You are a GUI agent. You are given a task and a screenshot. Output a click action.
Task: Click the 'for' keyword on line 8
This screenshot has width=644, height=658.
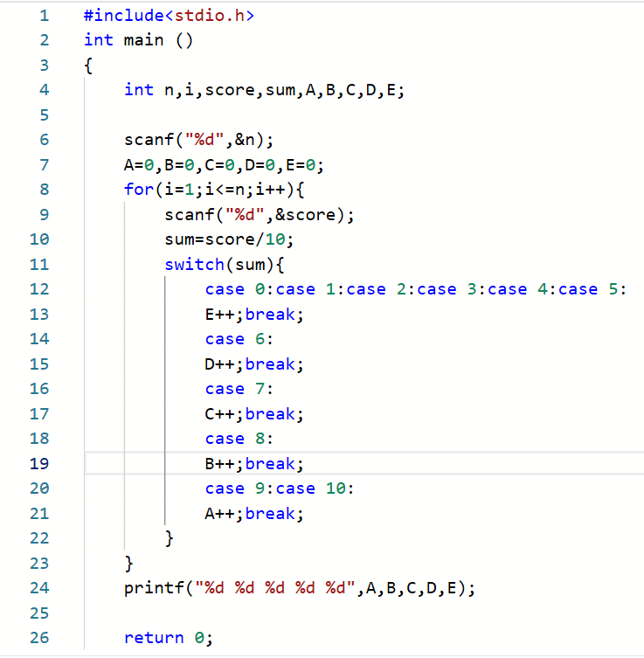[139, 190]
